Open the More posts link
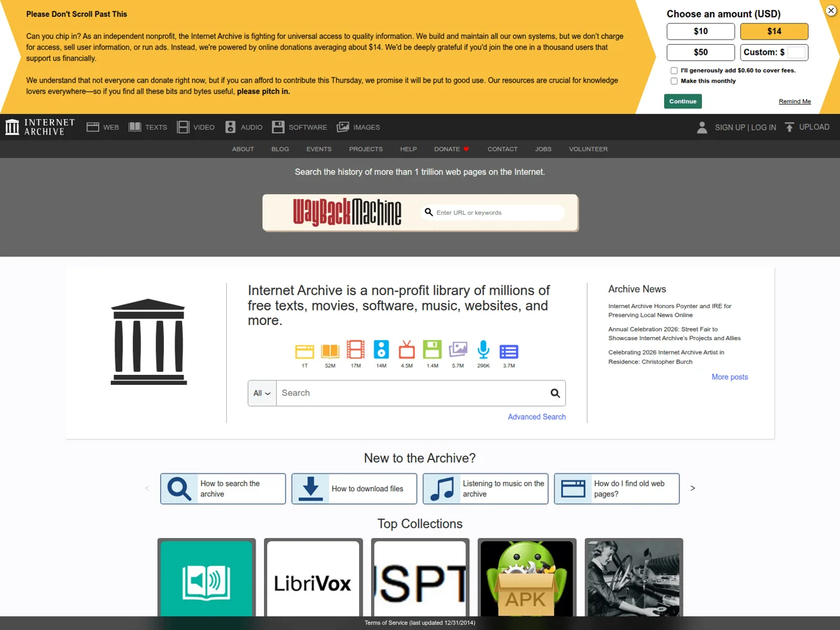840x630 pixels. (730, 377)
